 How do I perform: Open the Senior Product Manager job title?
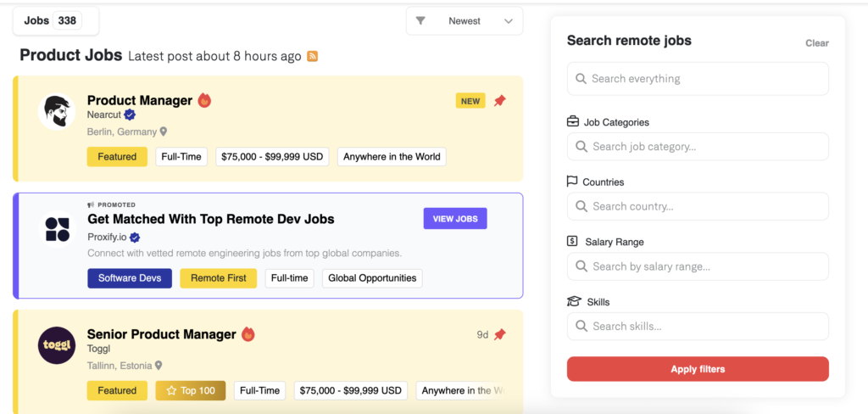(162, 334)
